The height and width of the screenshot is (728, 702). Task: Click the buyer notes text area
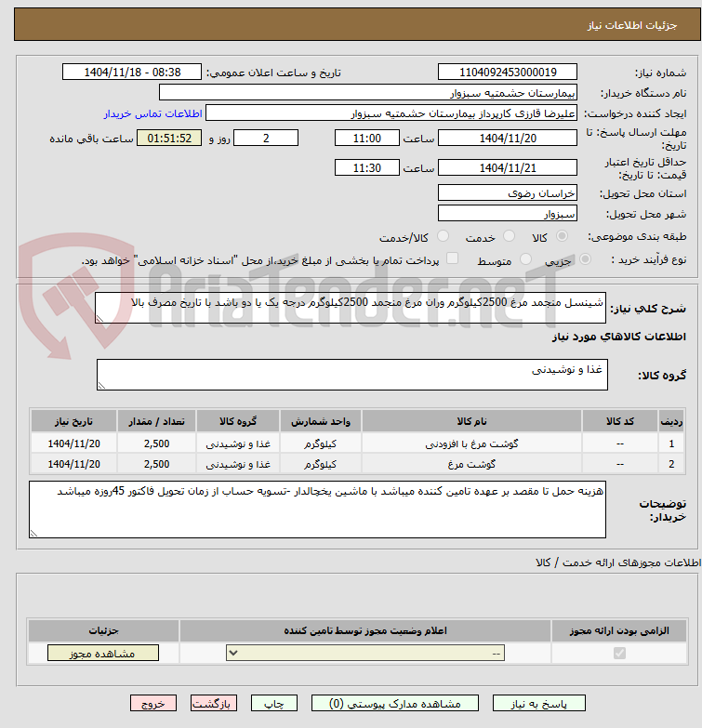(317, 510)
